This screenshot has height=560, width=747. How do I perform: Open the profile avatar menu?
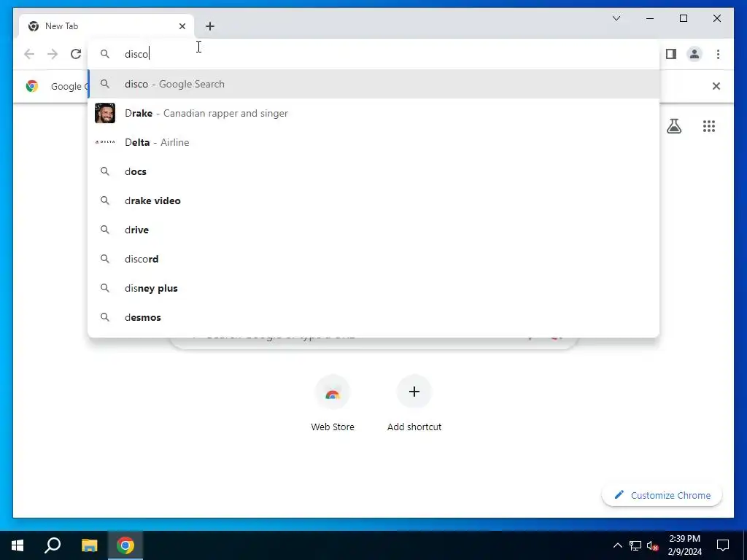tap(694, 54)
